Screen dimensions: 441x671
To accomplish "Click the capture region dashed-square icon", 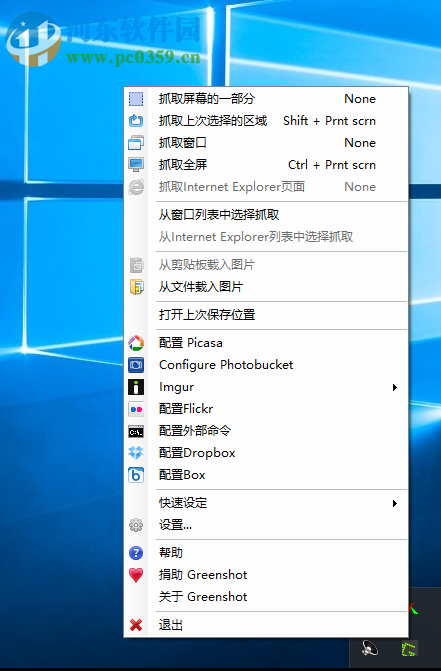I will (x=136, y=99).
